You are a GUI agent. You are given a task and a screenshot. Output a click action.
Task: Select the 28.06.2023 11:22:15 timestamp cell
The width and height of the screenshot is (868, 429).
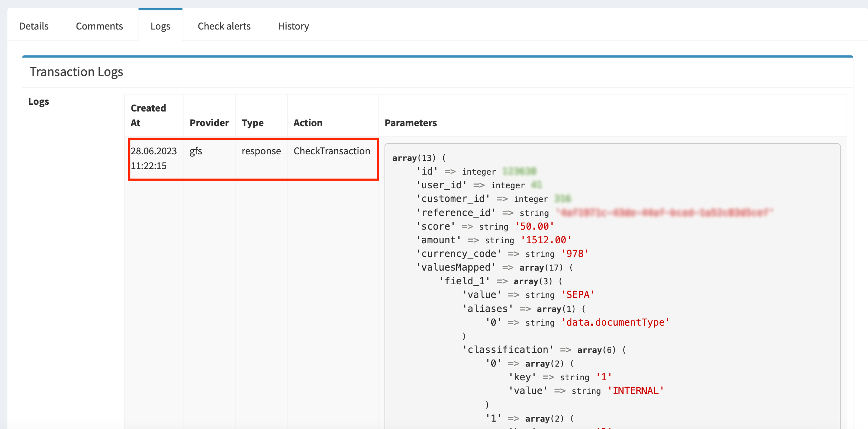(x=154, y=158)
